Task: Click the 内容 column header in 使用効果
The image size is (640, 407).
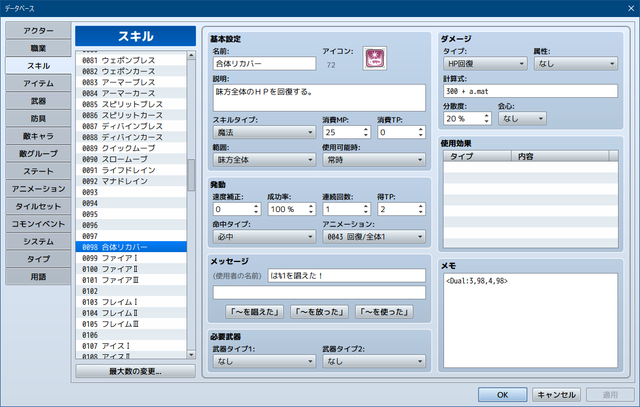Action: [560, 156]
